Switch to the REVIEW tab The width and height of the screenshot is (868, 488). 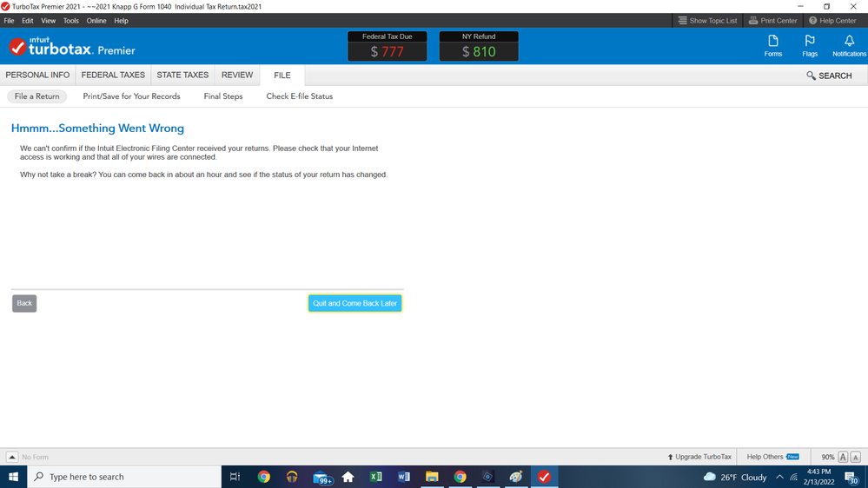tap(237, 76)
